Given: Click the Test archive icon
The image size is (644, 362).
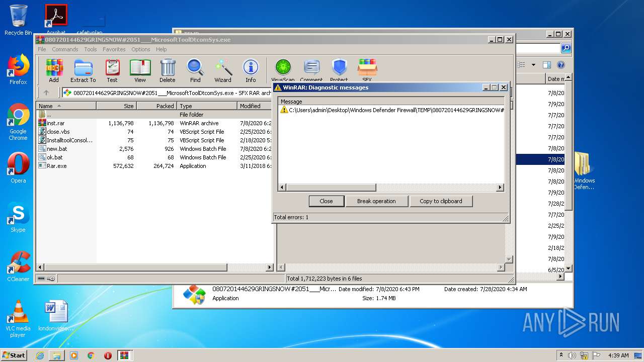Looking at the screenshot, I should (112, 70).
